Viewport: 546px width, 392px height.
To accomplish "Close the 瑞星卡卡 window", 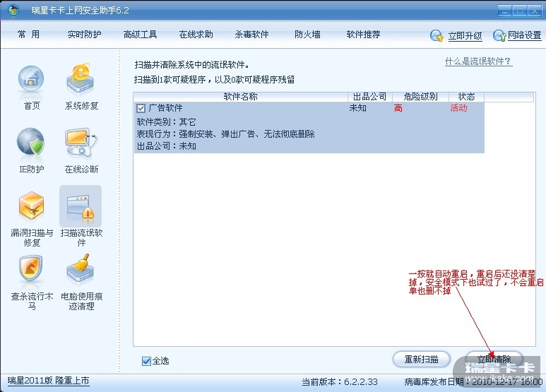I will point(534,11).
